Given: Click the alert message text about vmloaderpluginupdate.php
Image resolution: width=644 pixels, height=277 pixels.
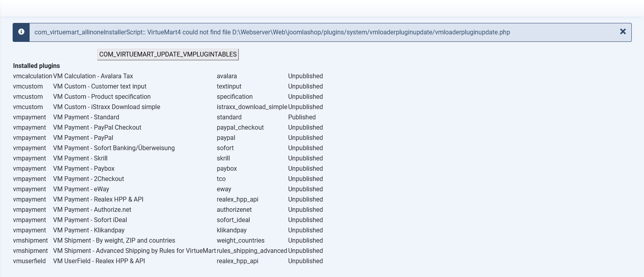Looking at the screenshot, I should pos(272,32).
